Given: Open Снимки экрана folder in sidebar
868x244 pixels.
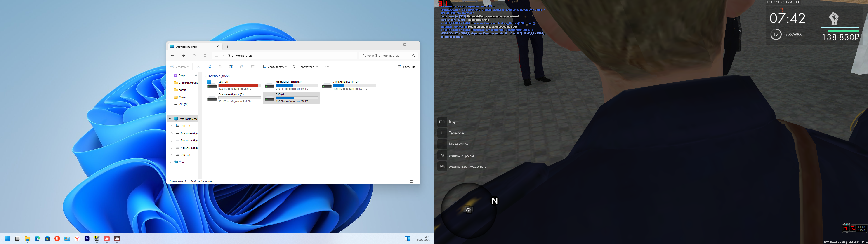Looking at the screenshot, I should [x=186, y=82].
